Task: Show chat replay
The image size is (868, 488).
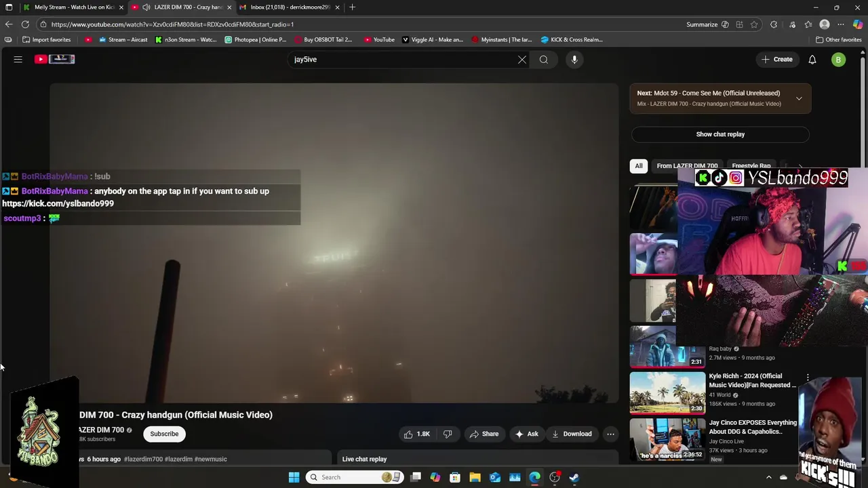Action: [720, 134]
